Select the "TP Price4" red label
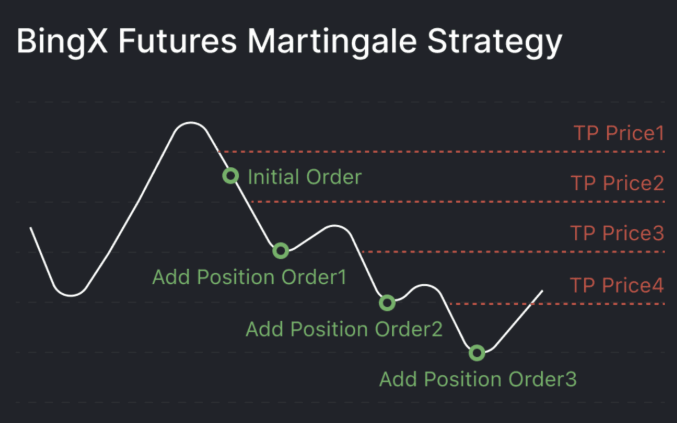 617,285
